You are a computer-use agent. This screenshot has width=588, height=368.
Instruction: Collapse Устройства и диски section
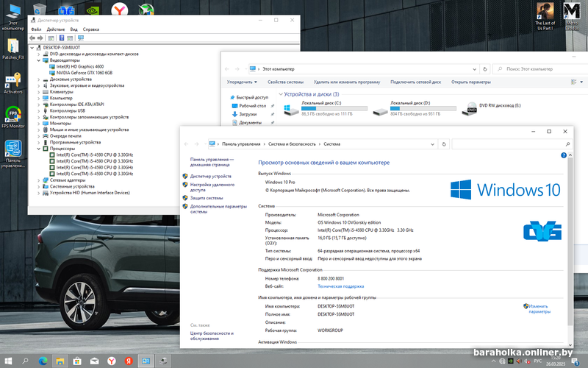(x=281, y=94)
